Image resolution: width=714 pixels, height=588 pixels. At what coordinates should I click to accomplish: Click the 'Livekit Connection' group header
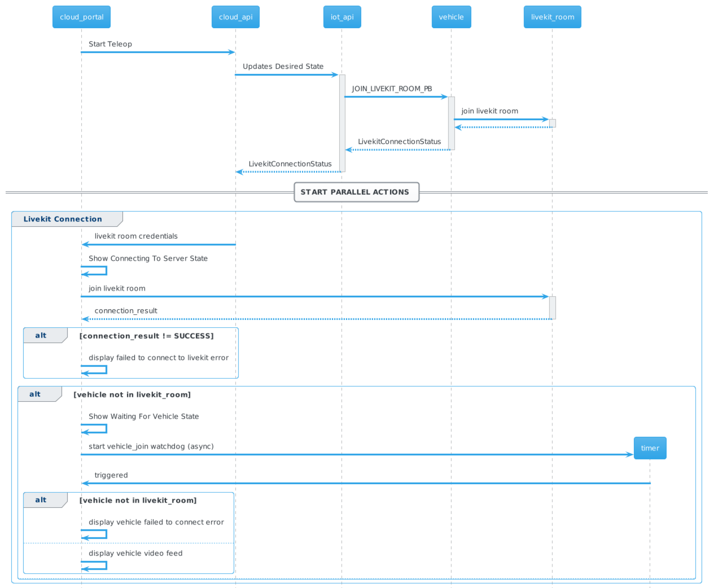pyautogui.click(x=67, y=219)
